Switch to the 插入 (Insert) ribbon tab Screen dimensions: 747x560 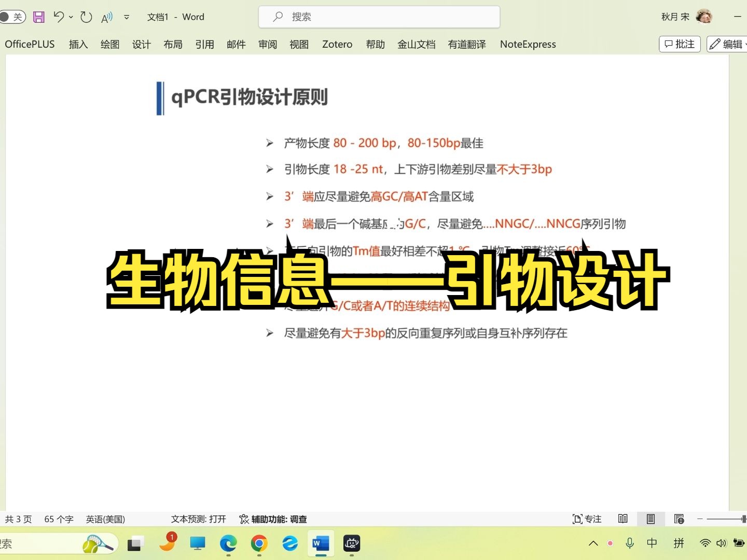(x=78, y=44)
